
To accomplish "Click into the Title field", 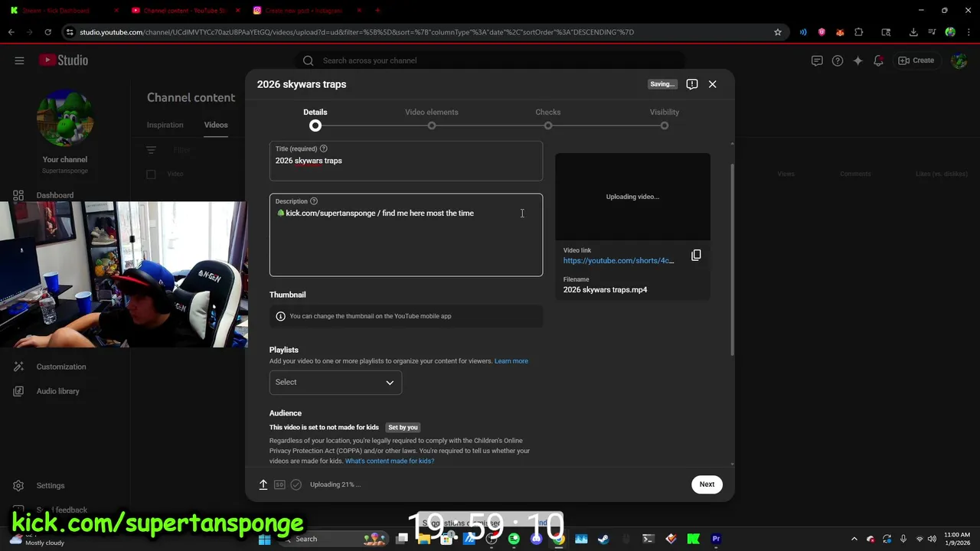I will click(x=406, y=161).
